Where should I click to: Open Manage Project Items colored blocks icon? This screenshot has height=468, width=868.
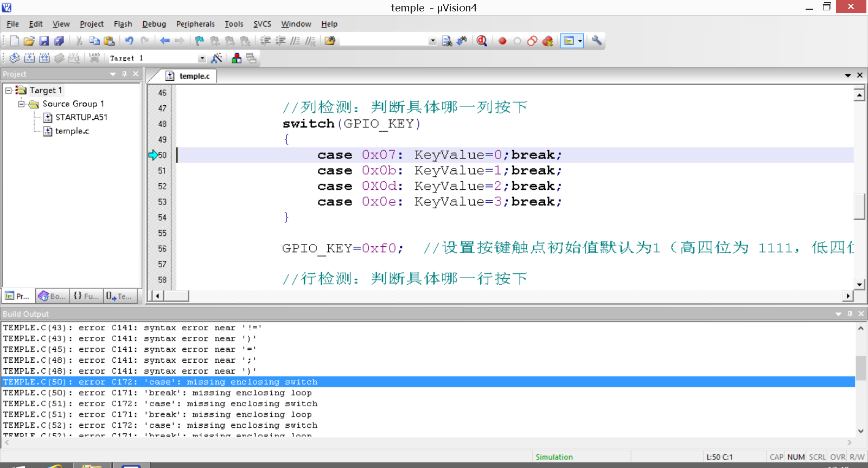237,58
